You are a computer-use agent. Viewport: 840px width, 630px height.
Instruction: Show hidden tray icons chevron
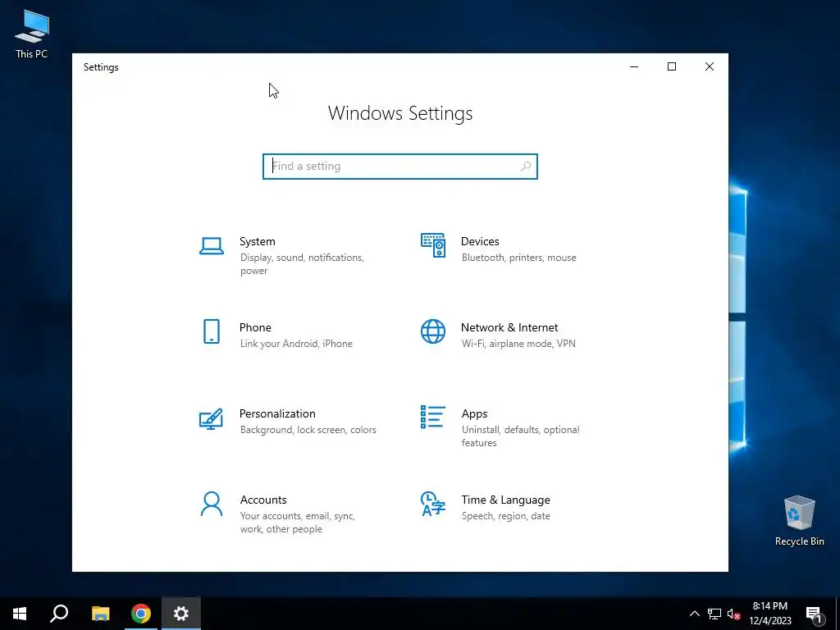tap(694, 614)
